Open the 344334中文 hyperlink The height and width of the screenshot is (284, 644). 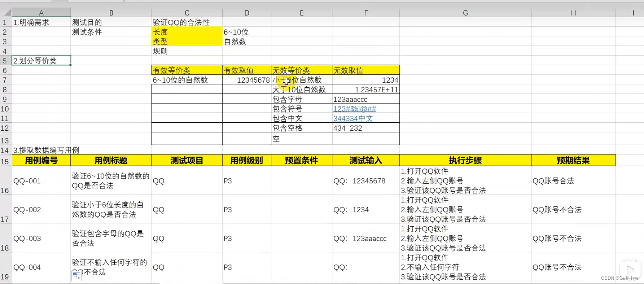pos(353,118)
